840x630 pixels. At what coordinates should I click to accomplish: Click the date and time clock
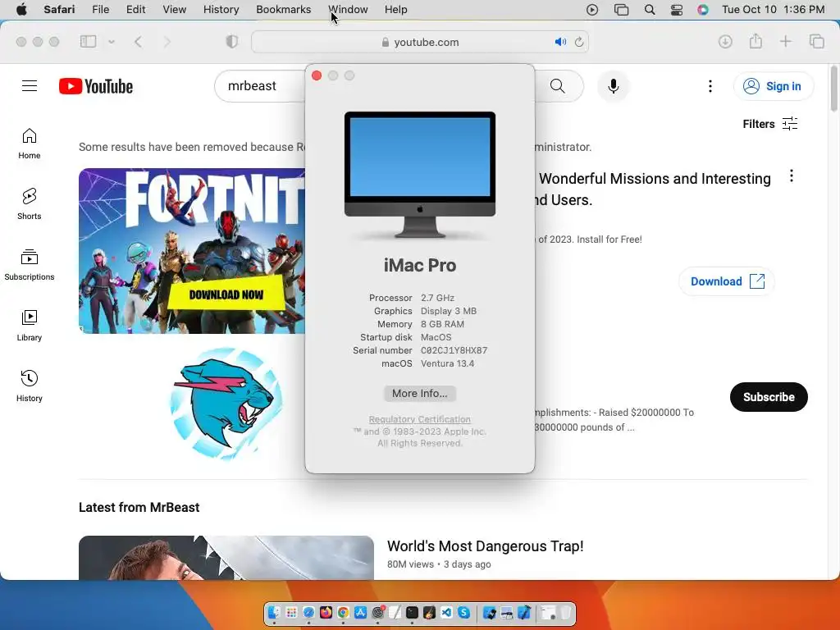773,10
